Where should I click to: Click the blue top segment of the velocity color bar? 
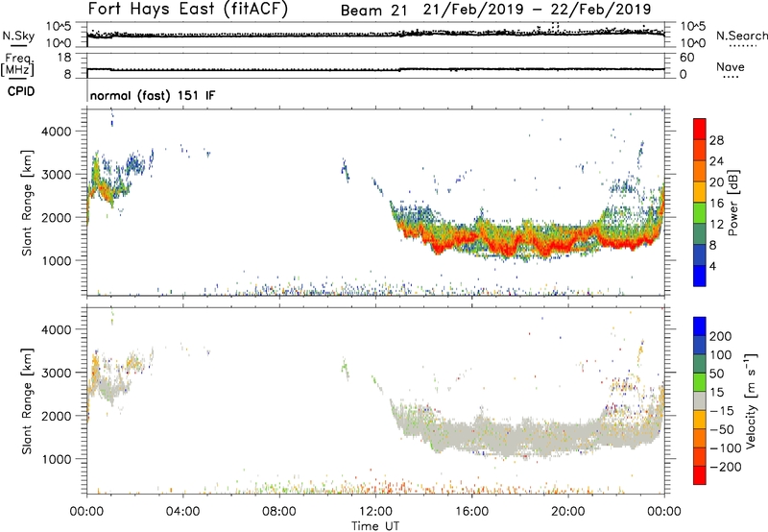pyautogui.click(x=700, y=326)
